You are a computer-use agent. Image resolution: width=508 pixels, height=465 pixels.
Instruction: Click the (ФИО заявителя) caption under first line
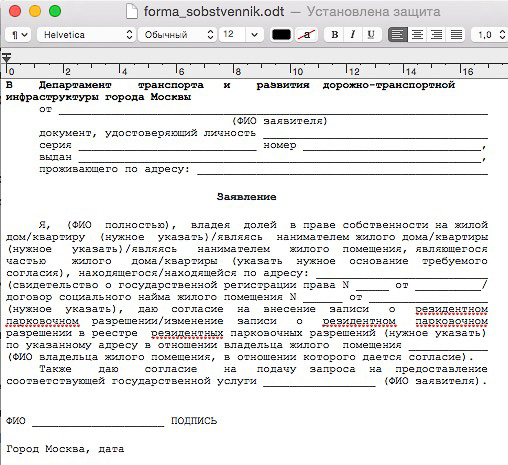pos(280,121)
